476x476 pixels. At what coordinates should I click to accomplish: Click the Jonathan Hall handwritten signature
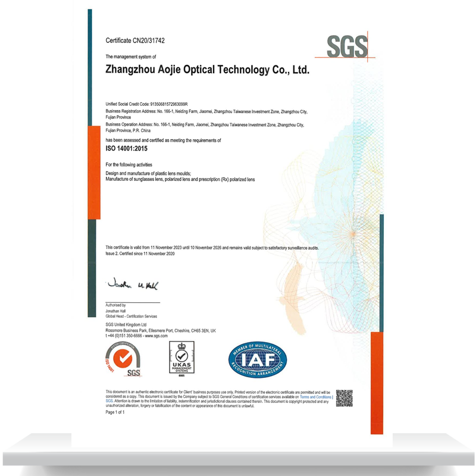133,284
